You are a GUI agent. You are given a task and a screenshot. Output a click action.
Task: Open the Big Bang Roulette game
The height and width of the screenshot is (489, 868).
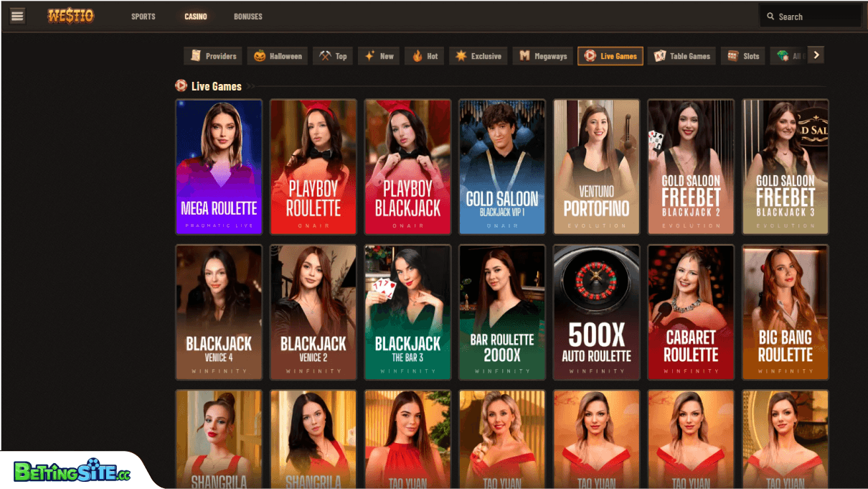click(x=786, y=312)
